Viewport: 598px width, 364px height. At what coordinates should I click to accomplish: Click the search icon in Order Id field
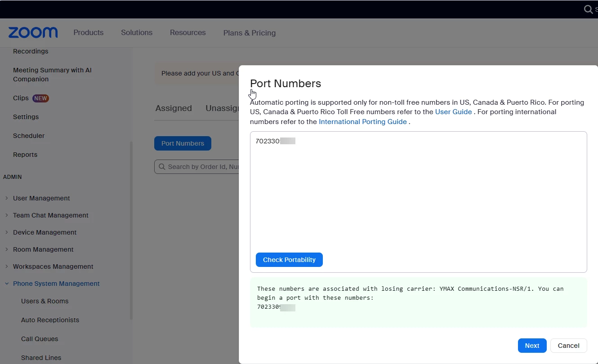coord(162,167)
